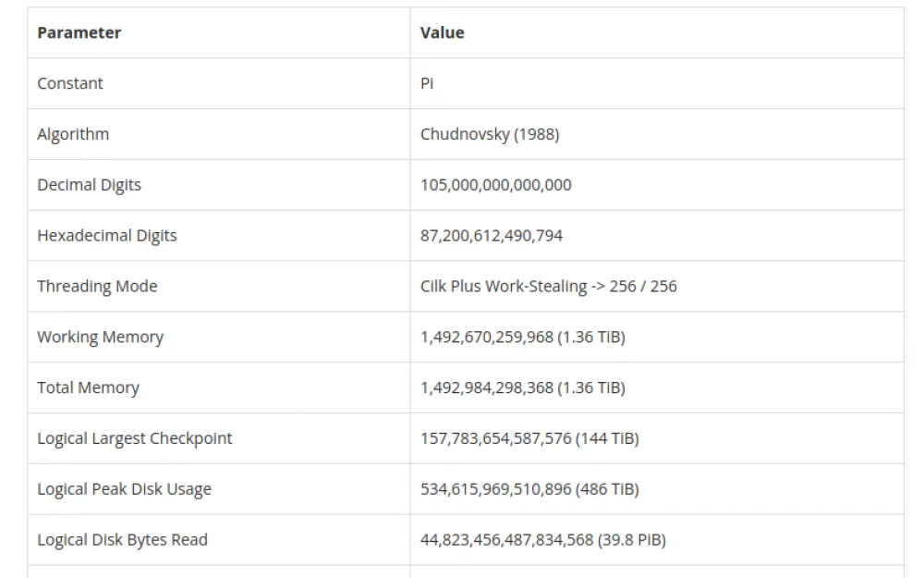
Task: Select the Decimal Digits label
Action: tap(89, 185)
